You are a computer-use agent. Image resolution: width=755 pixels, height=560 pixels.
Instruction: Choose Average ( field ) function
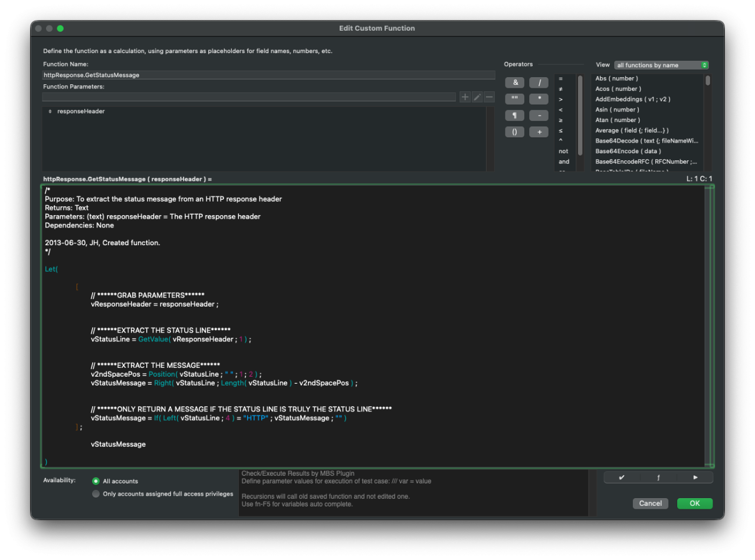pos(648,130)
